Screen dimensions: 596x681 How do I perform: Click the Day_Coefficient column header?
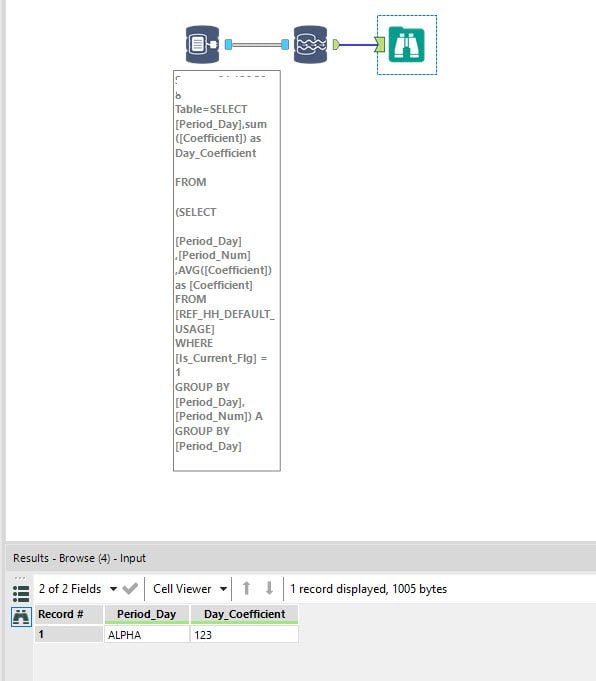245,614
